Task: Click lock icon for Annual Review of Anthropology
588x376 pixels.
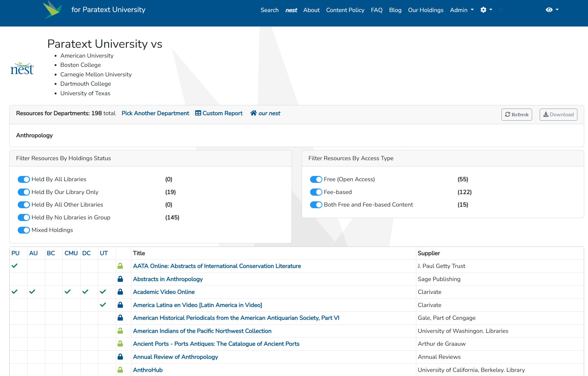Action: (x=120, y=357)
